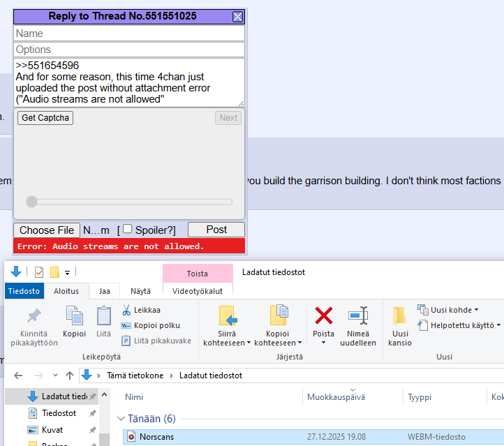Click Kiinnitä pikakäyttöön pin icon
Image resolution: width=504 pixels, height=446 pixels.
pyautogui.click(x=34, y=315)
